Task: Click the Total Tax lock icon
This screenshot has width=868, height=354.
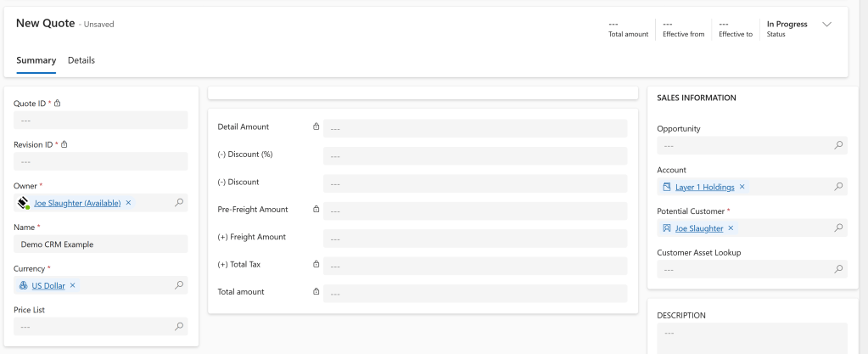Action: [316, 264]
